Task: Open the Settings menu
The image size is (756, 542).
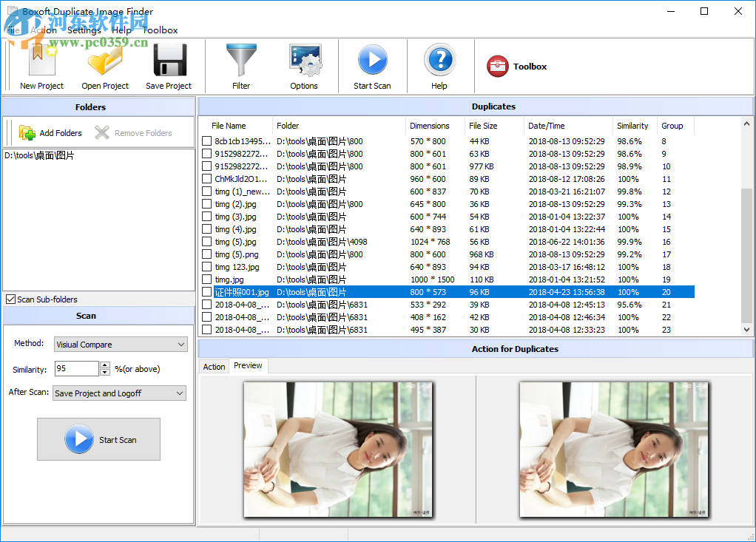Action: (84, 30)
